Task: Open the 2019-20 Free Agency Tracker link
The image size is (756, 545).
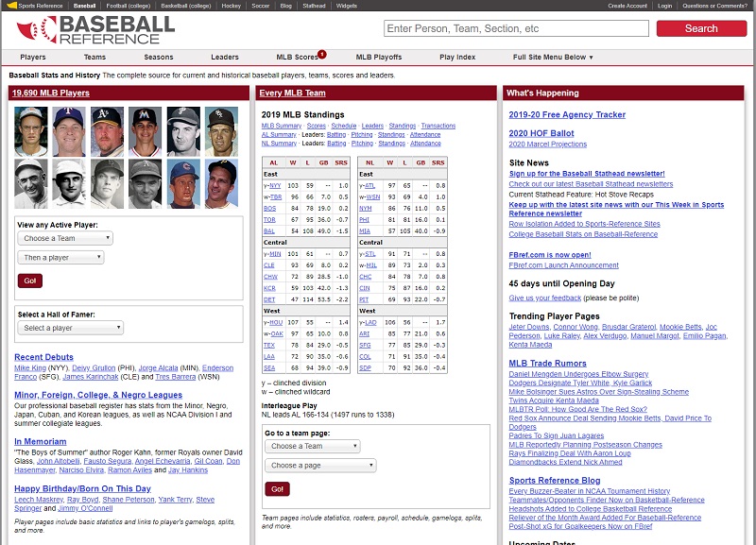Action: coord(567,114)
